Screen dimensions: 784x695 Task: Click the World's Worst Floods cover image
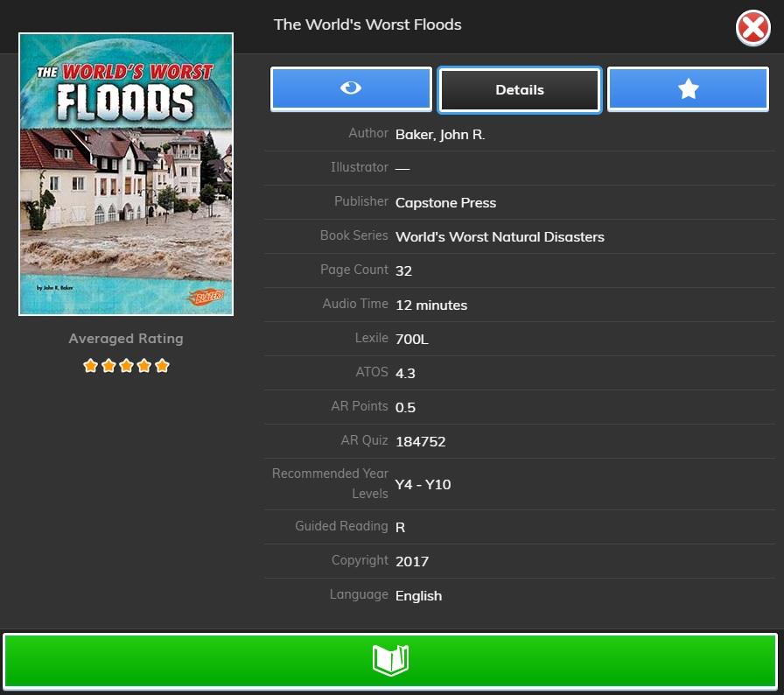coord(126,174)
